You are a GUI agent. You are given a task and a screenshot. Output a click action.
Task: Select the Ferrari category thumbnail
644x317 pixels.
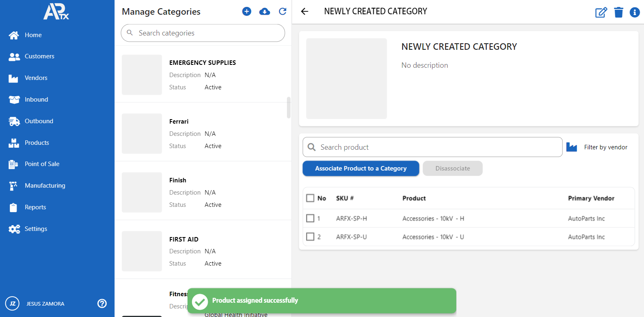[142, 134]
